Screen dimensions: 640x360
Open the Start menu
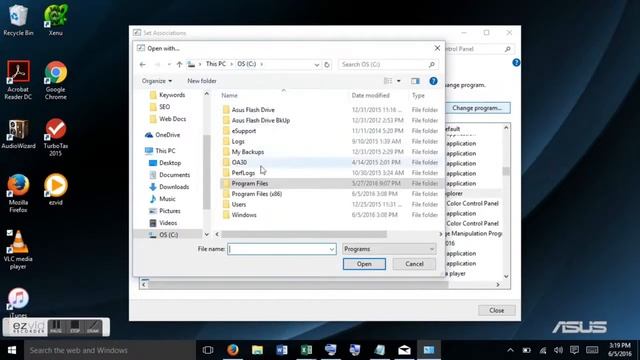coord(12,350)
